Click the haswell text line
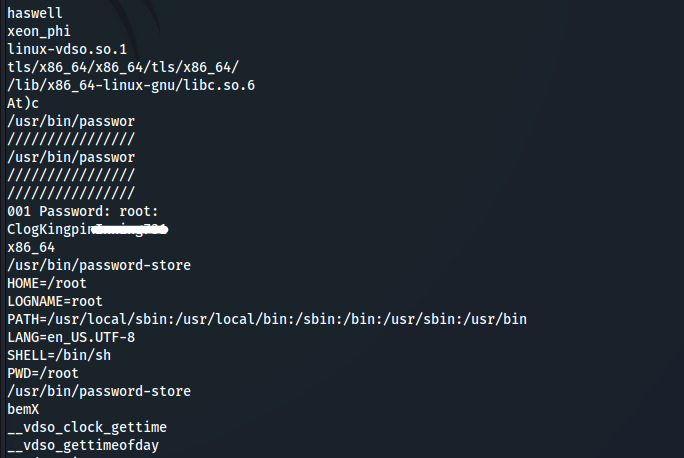This screenshot has width=684, height=458. click(x=35, y=13)
